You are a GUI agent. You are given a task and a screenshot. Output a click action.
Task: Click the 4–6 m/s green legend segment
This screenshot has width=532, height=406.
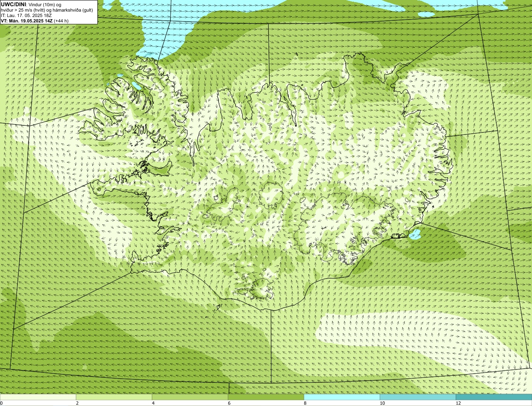190,397
